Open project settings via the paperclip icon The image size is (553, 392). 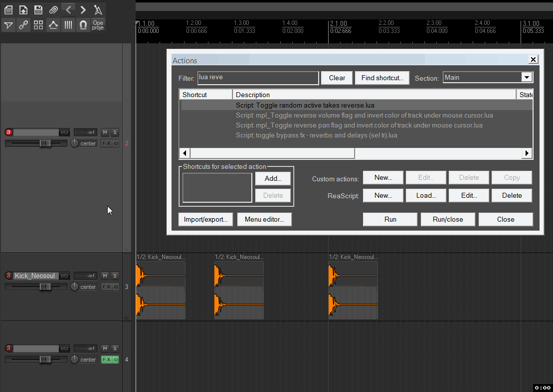[53, 10]
